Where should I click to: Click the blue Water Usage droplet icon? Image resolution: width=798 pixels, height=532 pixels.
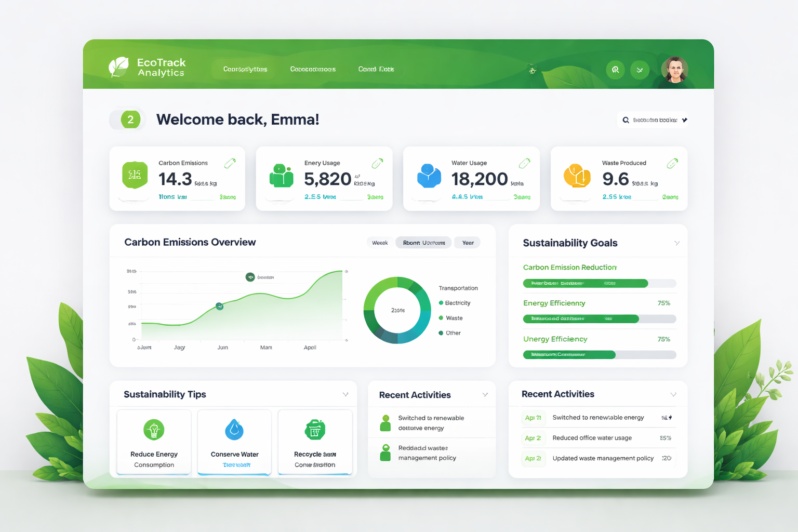(428, 175)
